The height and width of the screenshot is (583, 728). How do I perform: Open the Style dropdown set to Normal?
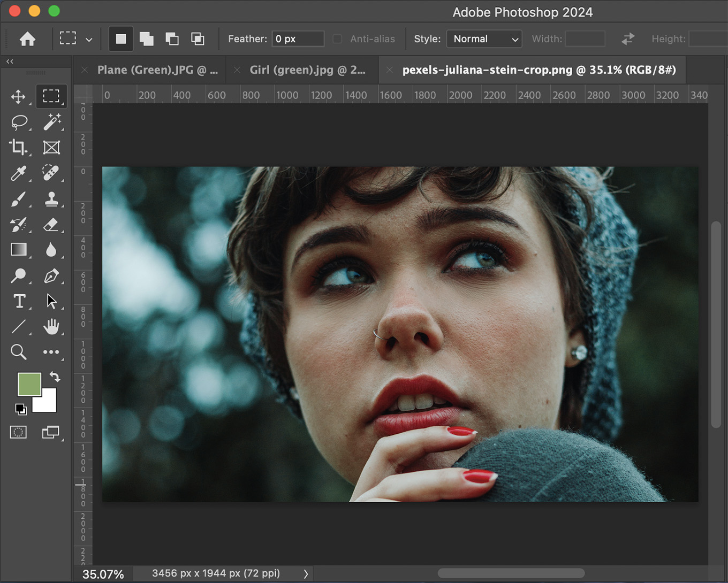(x=484, y=39)
